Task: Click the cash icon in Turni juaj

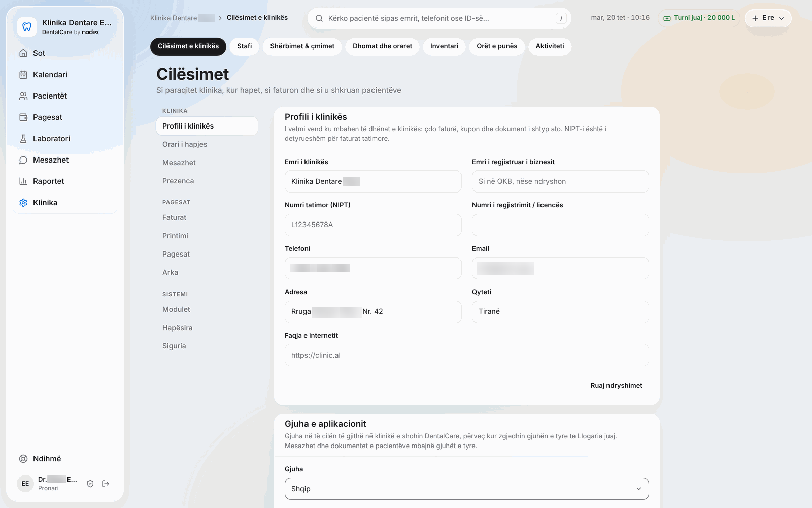Action: coord(667,18)
